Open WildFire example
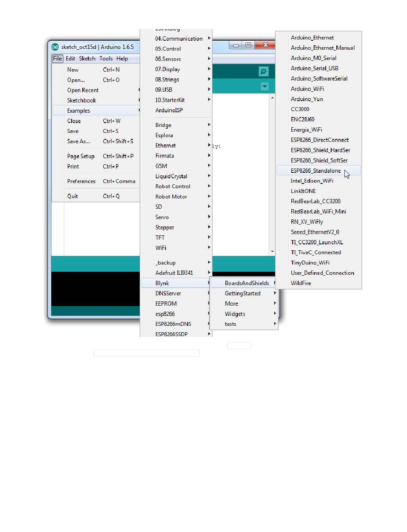The image size is (407, 532). pyautogui.click(x=319, y=283)
